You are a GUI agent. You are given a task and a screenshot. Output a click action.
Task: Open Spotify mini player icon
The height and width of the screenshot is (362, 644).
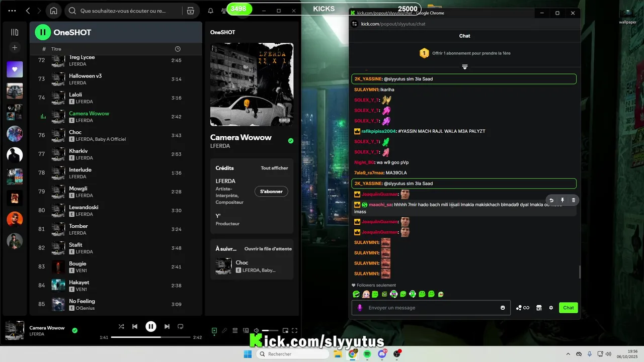point(285,330)
